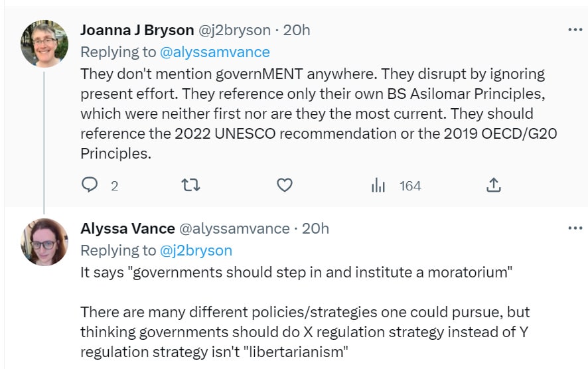Click the gray @j2bryson handle beside Joanna's name
The image size is (588, 369).
(x=234, y=30)
